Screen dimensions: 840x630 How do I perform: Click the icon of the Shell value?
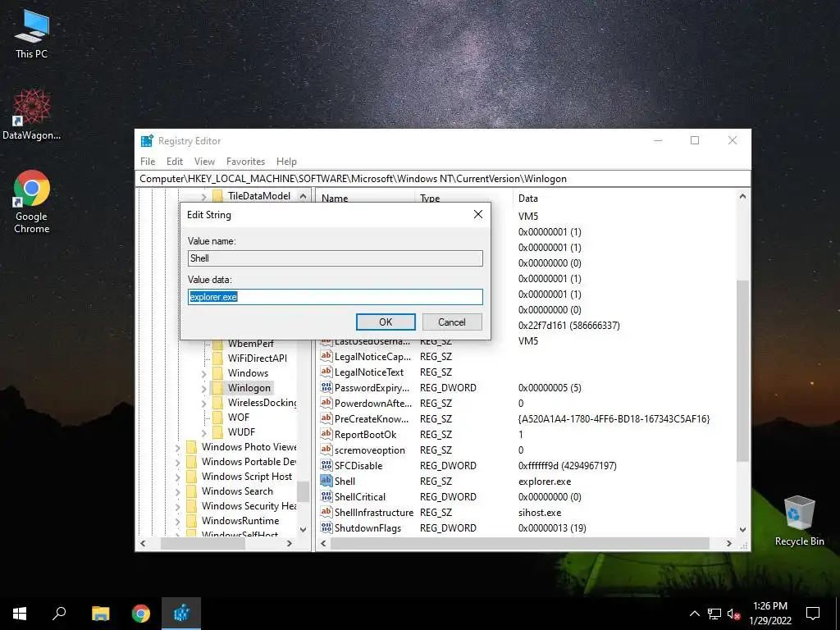tap(326, 481)
